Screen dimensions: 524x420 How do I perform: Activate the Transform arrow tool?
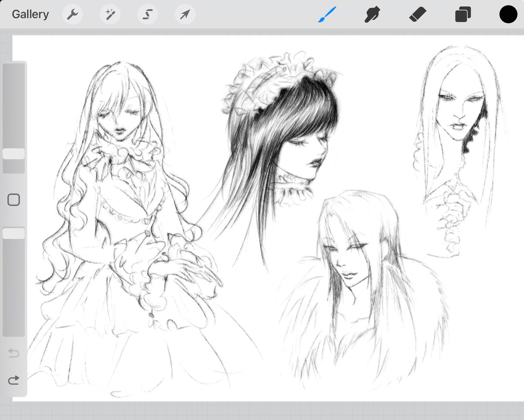click(185, 15)
